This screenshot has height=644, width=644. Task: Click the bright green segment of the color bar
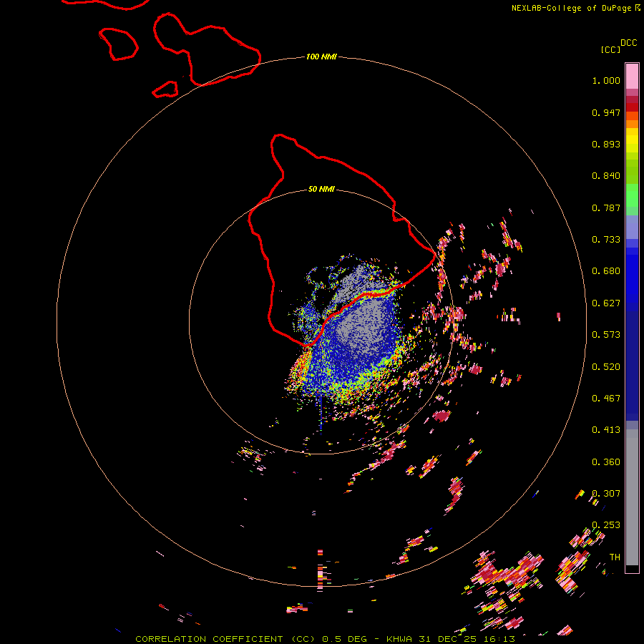[x=632, y=195]
